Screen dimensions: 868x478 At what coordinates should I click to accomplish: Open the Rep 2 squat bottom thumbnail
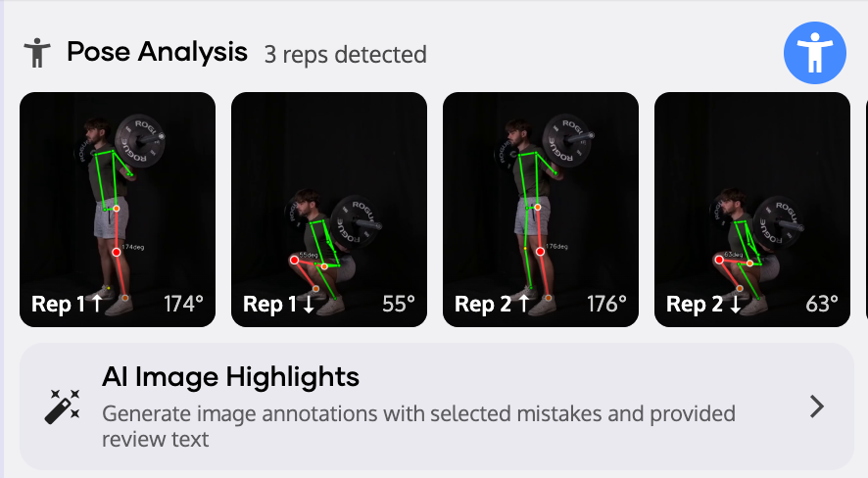pos(752,196)
